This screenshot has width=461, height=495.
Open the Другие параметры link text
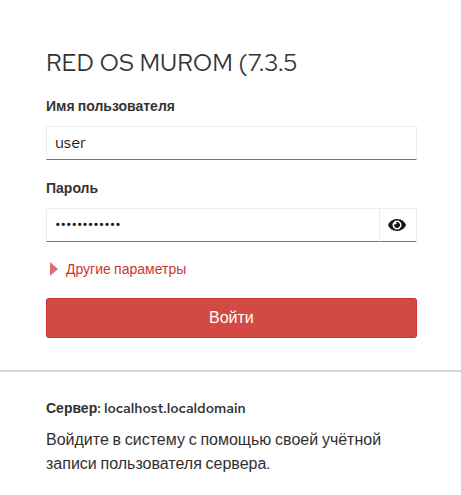126,269
